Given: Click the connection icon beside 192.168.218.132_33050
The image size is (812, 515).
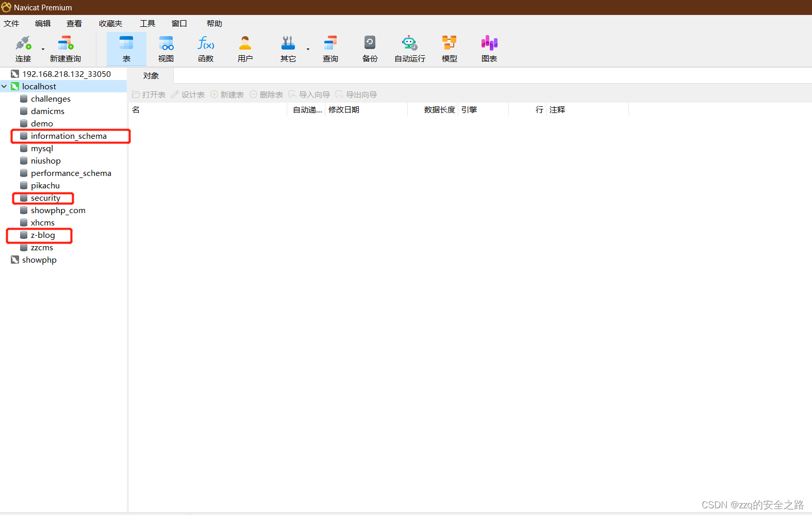Looking at the screenshot, I should (x=15, y=74).
